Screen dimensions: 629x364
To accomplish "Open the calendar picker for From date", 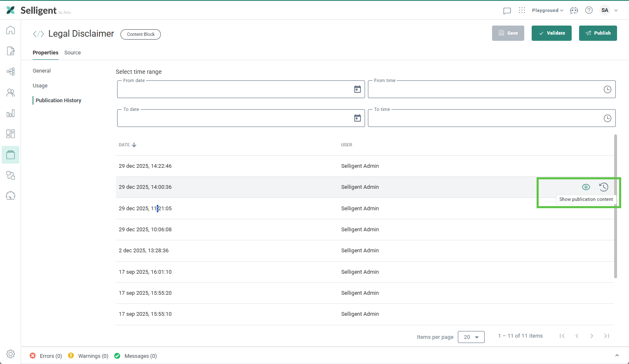I will point(357,89).
